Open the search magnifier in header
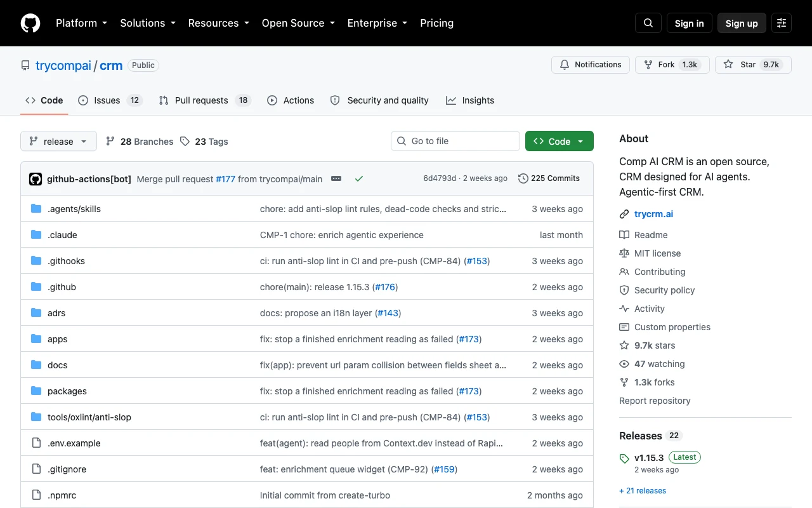812x508 pixels. tap(648, 23)
